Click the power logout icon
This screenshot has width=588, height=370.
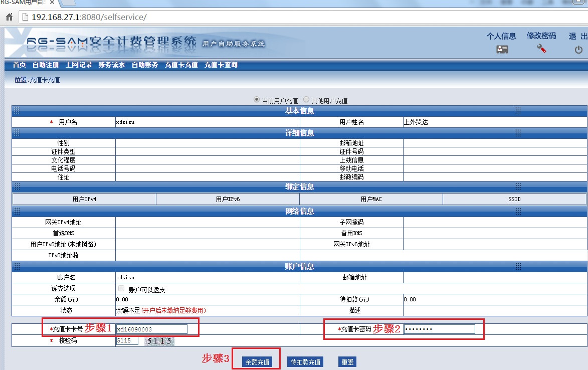pos(578,50)
